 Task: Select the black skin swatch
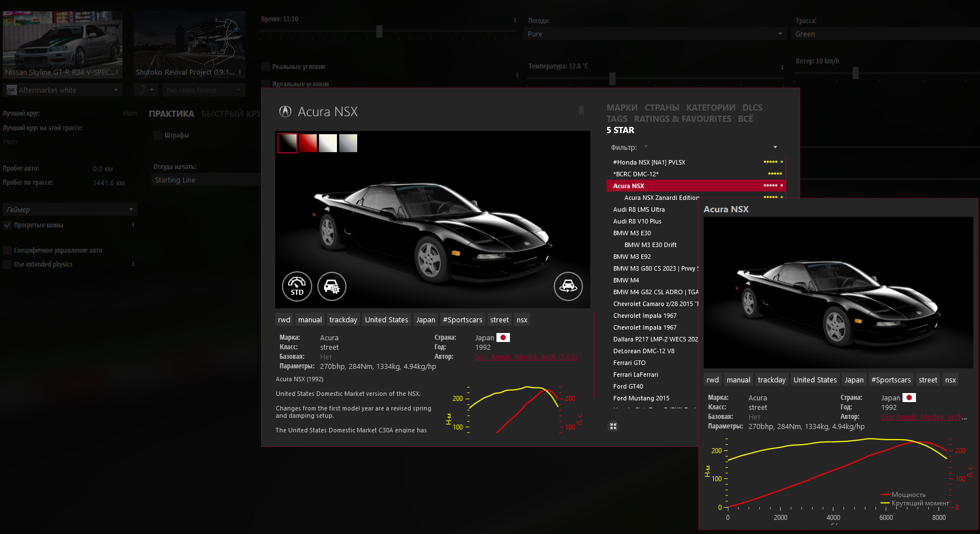pos(288,143)
